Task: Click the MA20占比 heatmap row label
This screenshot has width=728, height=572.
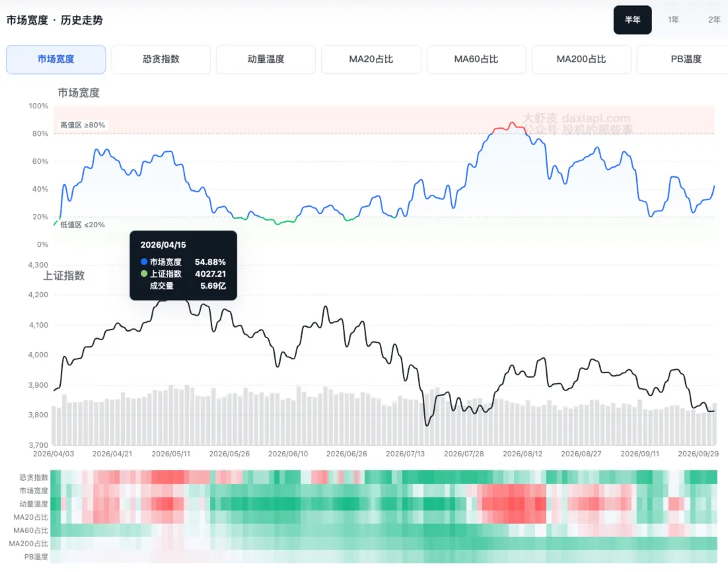Action: click(30, 517)
